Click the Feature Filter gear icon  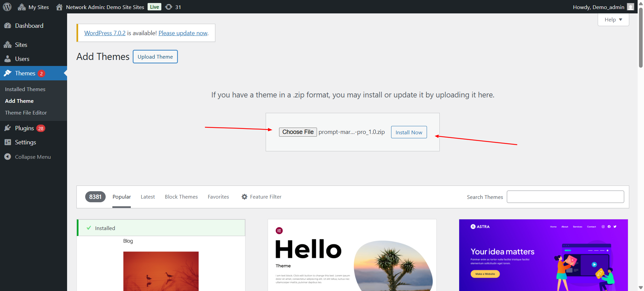[x=245, y=197]
